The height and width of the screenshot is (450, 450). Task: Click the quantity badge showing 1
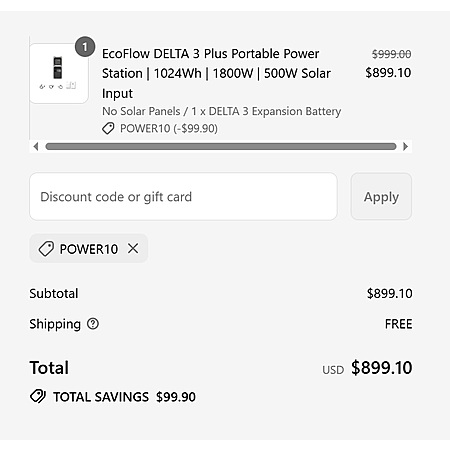[85, 47]
